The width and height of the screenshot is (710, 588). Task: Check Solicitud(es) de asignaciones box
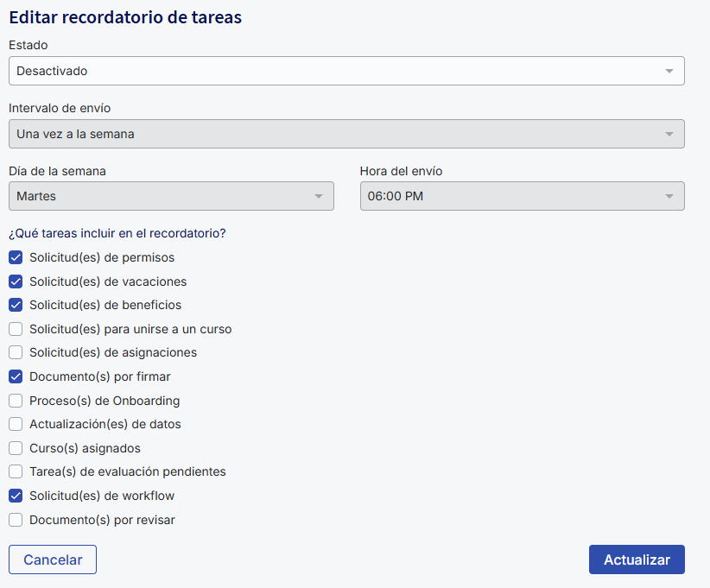click(x=16, y=352)
